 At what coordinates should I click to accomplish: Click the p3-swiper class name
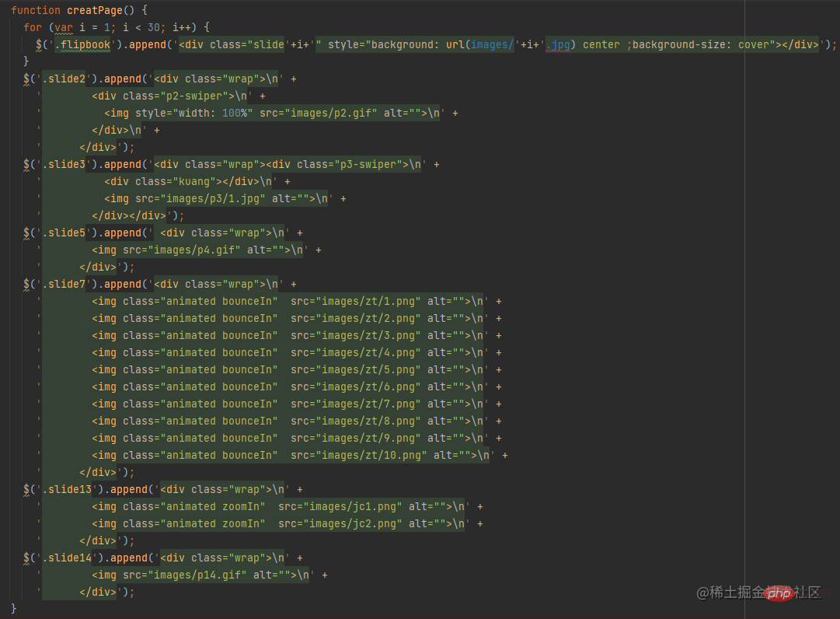pos(368,164)
